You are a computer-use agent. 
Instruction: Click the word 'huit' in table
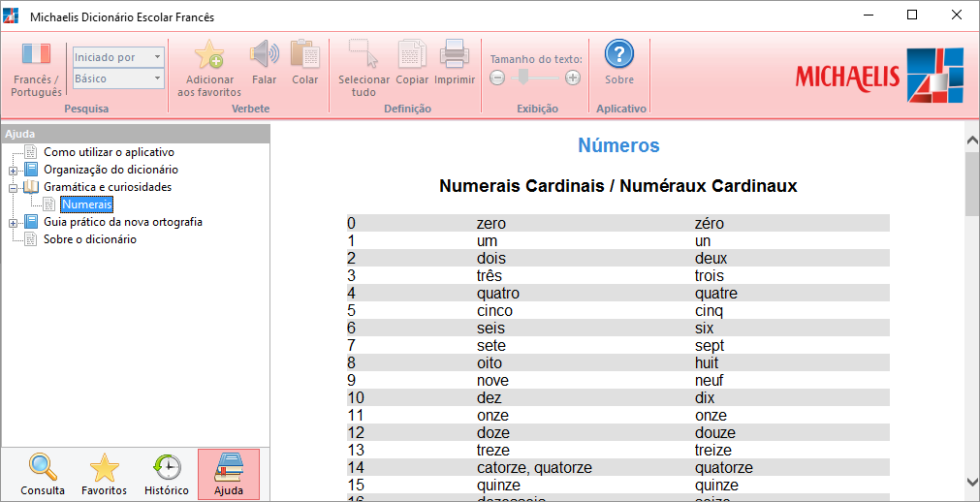(707, 363)
